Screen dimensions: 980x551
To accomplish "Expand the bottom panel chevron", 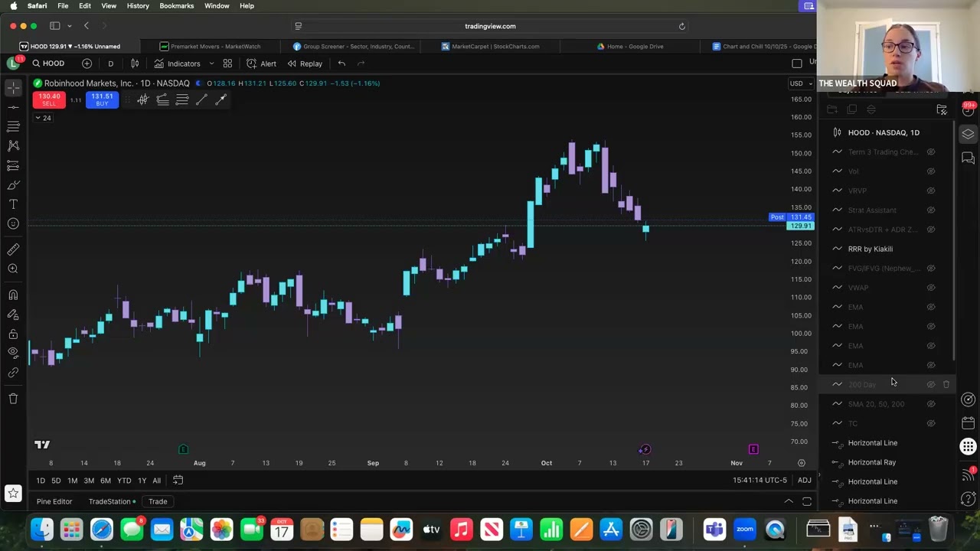I will click(789, 502).
